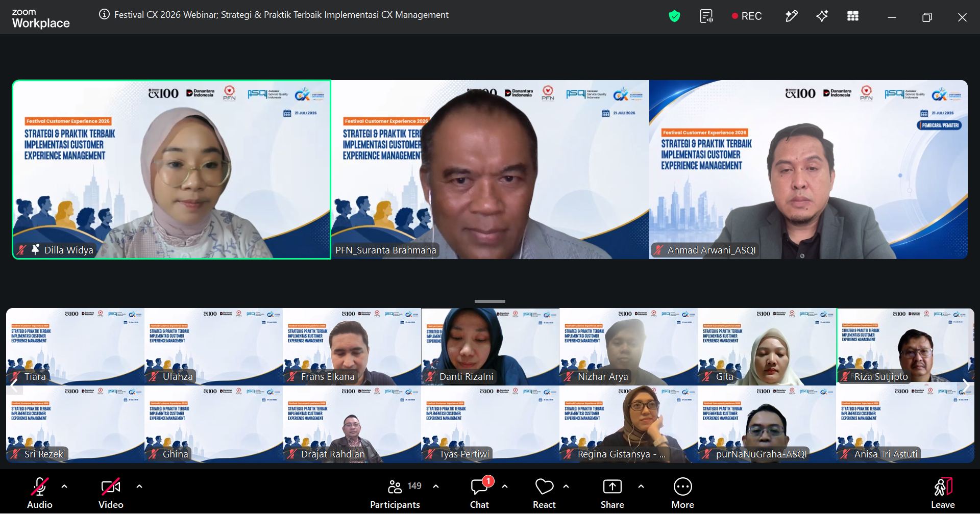Open the More menu
Screen dimensions: 980x514
pyautogui.click(x=683, y=493)
